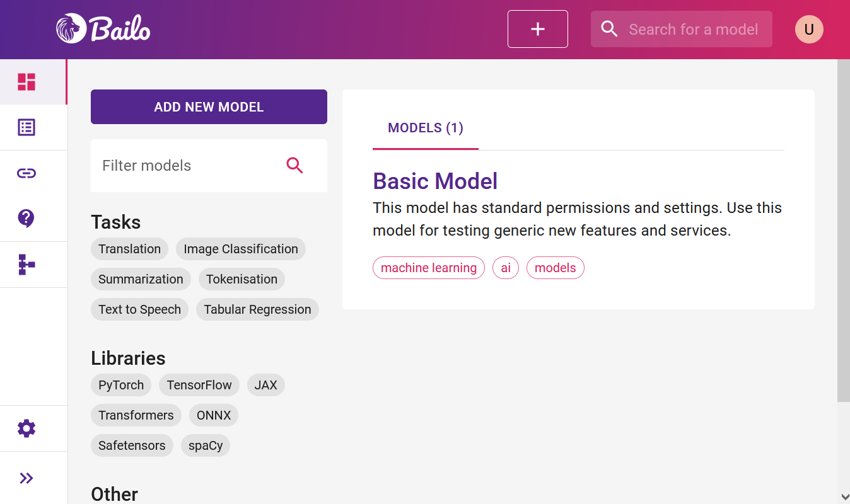Open the Bailo marketplace dashboard icon
Screen dimensions: 850x504
26,81
